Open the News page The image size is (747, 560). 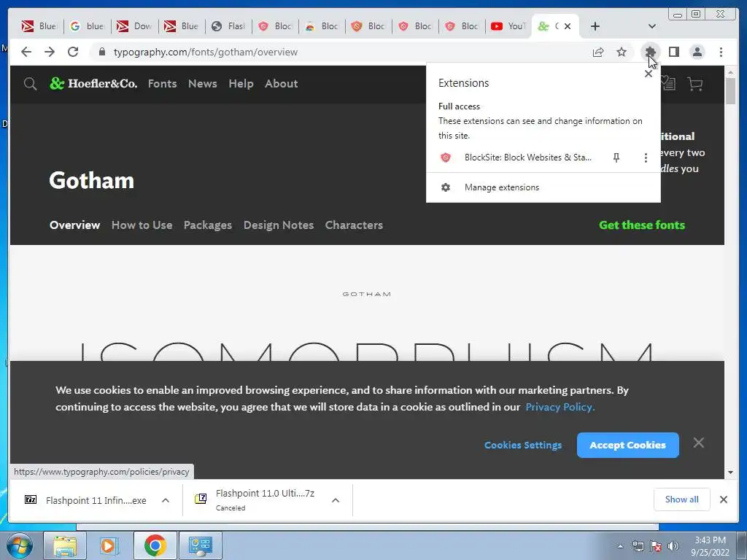[x=203, y=84]
